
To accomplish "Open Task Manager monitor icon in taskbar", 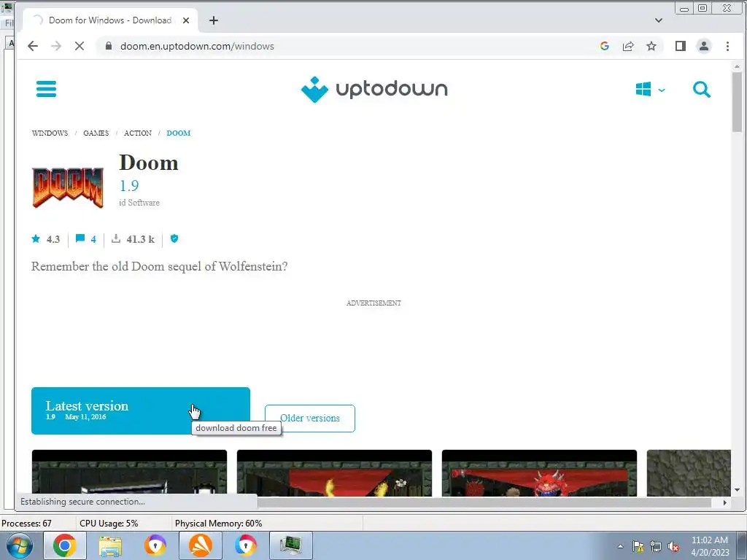I will coord(291,545).
